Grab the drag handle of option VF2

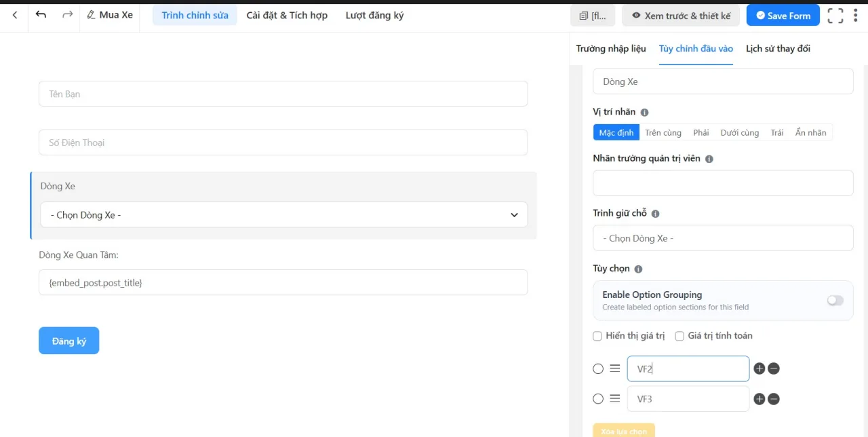614,368
